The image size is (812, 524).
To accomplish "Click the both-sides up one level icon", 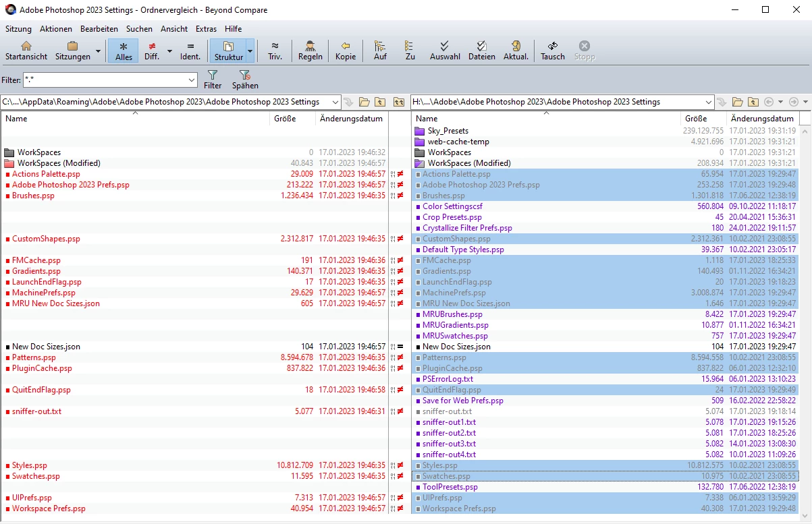I will 399,102.
